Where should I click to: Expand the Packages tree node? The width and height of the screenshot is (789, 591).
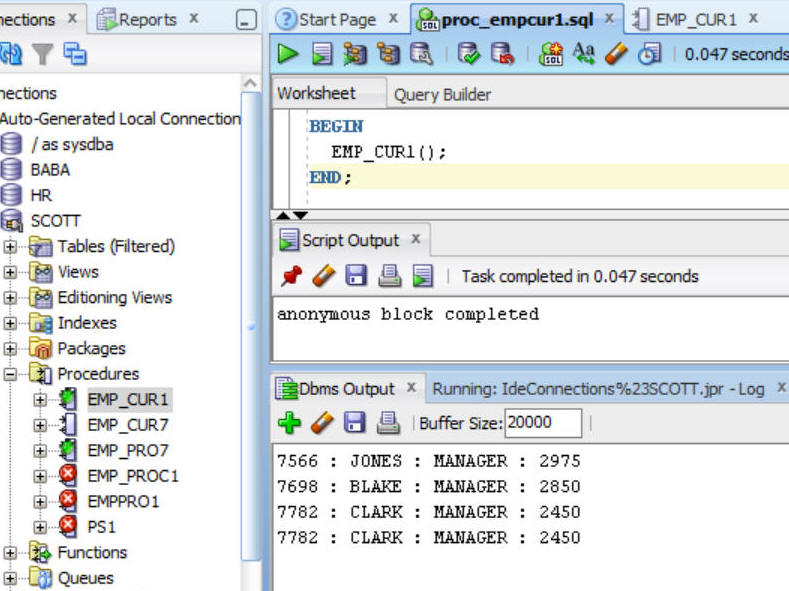tap(10, 349)
